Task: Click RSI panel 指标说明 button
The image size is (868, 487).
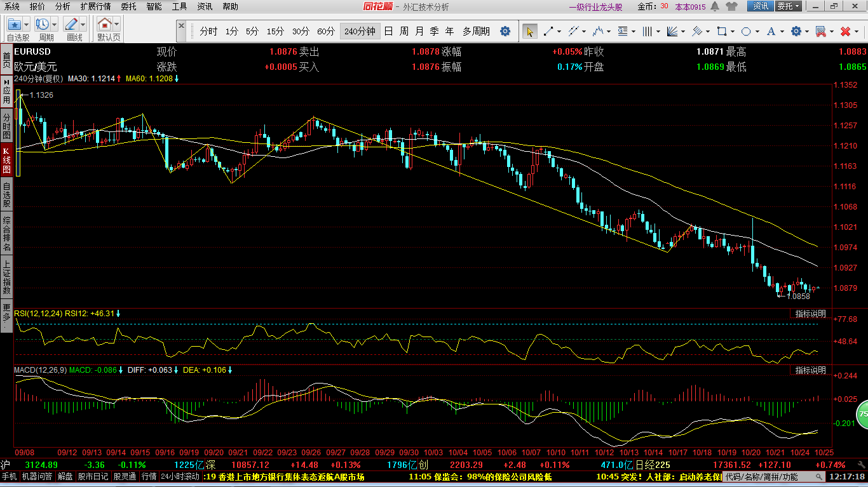Action: pyautogui.click(x=811, y=314)
